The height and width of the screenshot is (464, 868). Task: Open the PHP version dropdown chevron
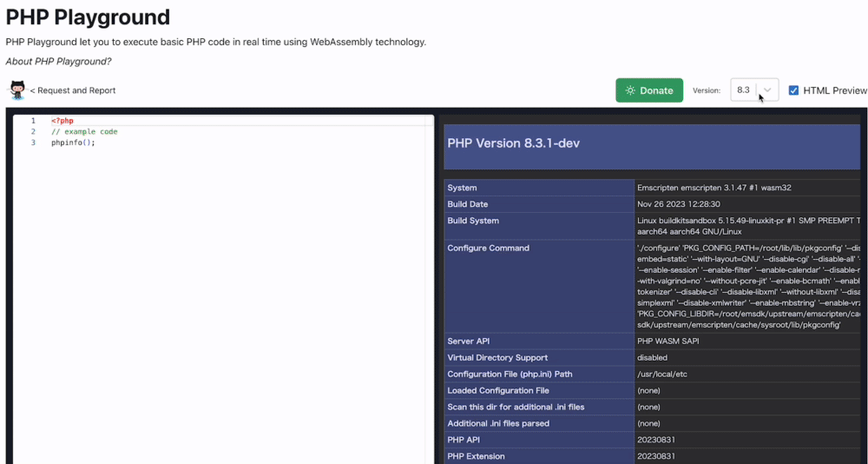(x=767, y=90)
